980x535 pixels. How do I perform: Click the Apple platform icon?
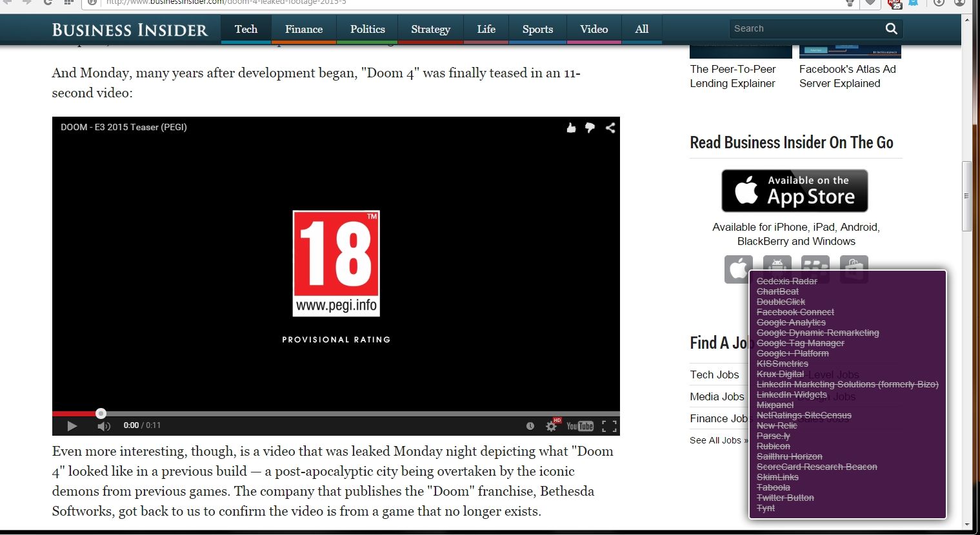click(x=738, y=269)
